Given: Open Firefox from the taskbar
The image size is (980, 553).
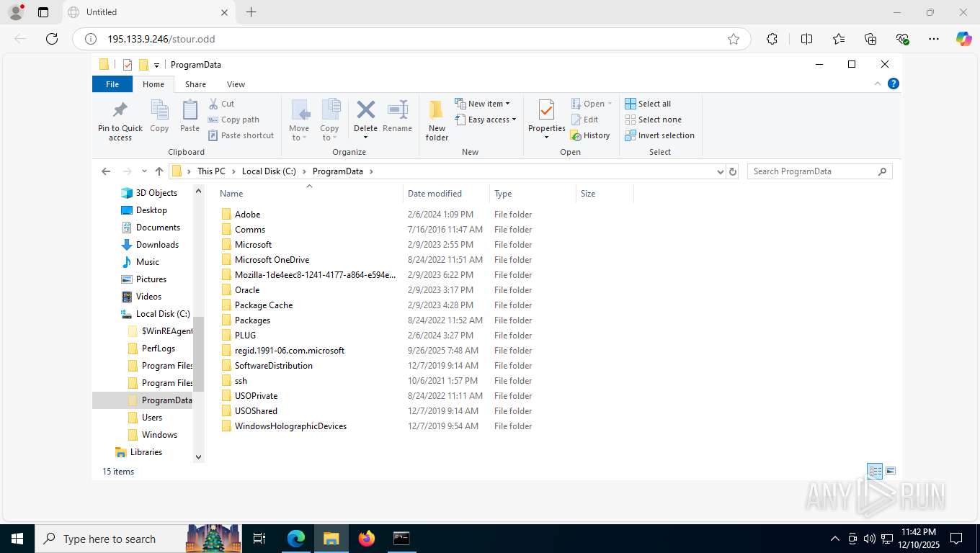Looking at the screenshot, I should [x=367, y=539].
